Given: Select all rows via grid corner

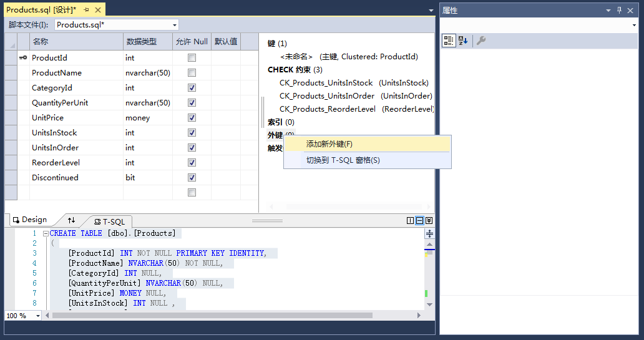Looking at the screenshot, I should pyautogui.click(x=11, y=41).
